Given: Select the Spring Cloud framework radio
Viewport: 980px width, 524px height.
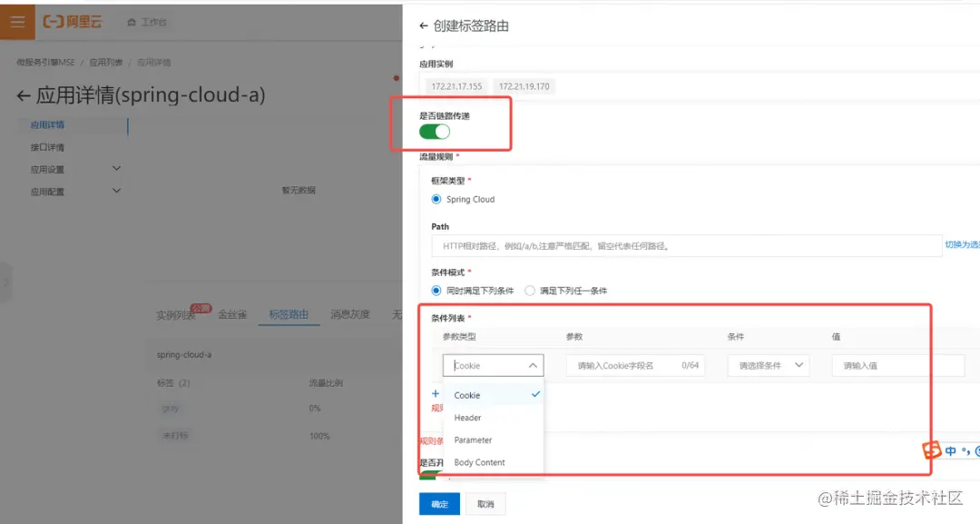Looking at the screenshot, I should pyautogui.click(x=436, y=199).
